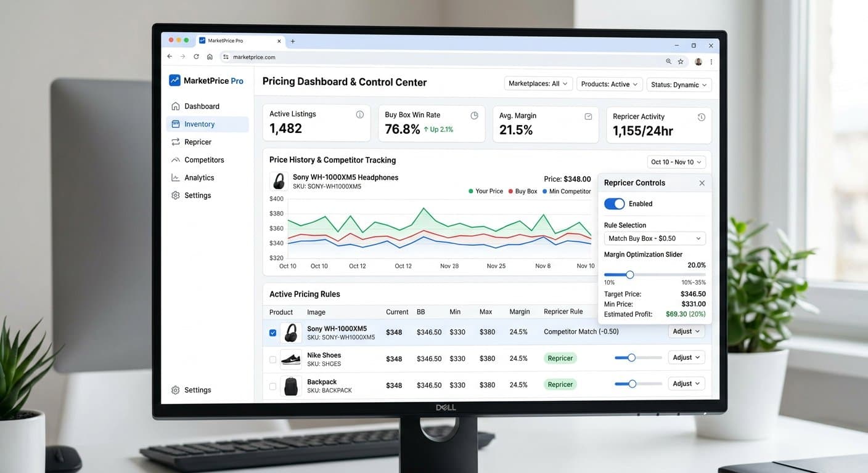Viewport: 868px width, 473px height.
Task: Click the browser back arrow
Action: point(170,57)
